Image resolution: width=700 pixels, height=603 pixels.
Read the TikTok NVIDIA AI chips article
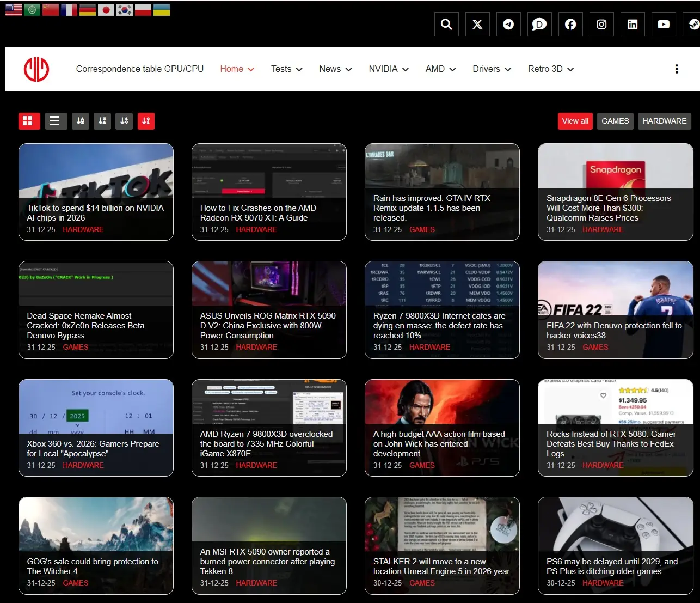95,213
